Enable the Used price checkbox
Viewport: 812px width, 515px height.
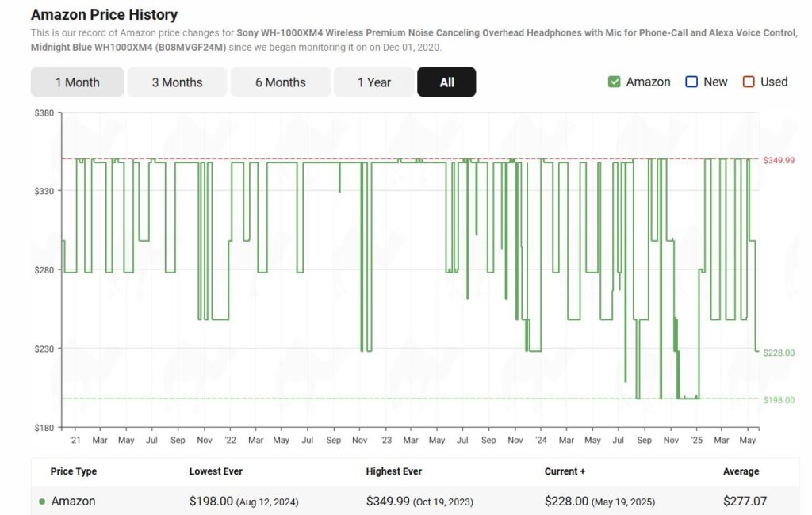pos(749,82)
